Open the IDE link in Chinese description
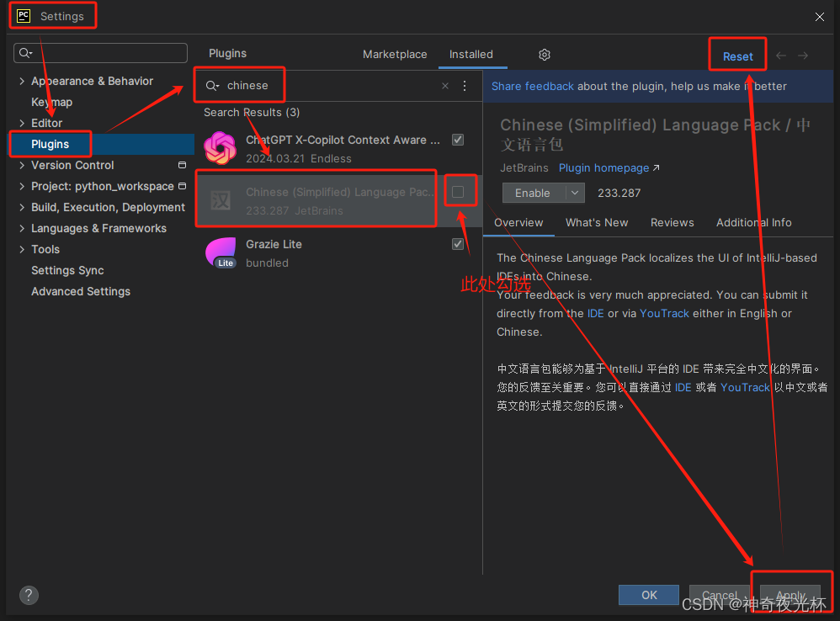Image resolution: width=840 pixels, height=621 pixels. (x=683, y=387)
